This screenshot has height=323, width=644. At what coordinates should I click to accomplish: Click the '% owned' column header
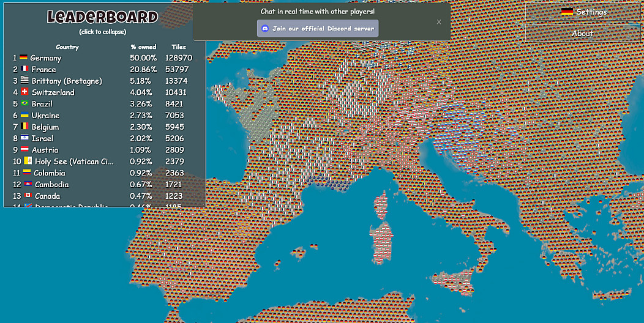pos(143,46)
